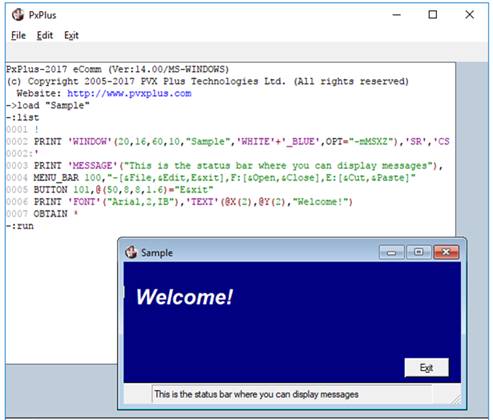Screen dimensions: 493x420
Task: Open the Edit menu
Action: point(45,35)
